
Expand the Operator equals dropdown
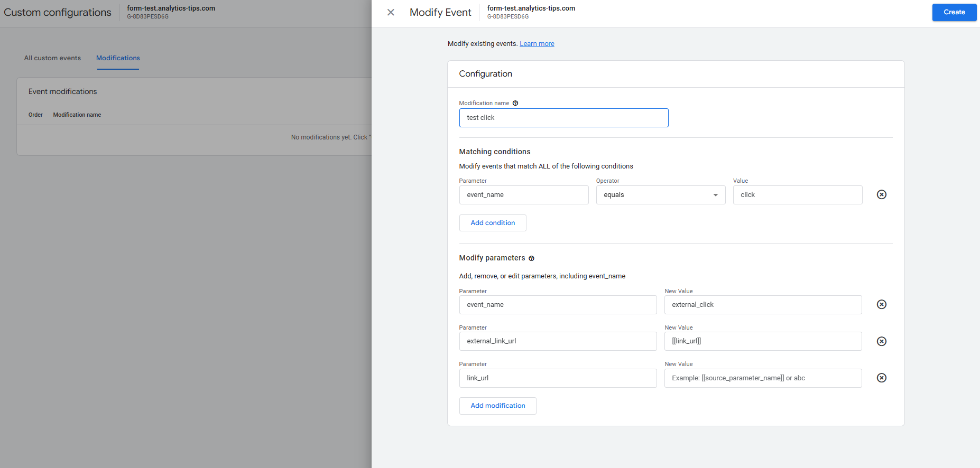coord(660,195)
